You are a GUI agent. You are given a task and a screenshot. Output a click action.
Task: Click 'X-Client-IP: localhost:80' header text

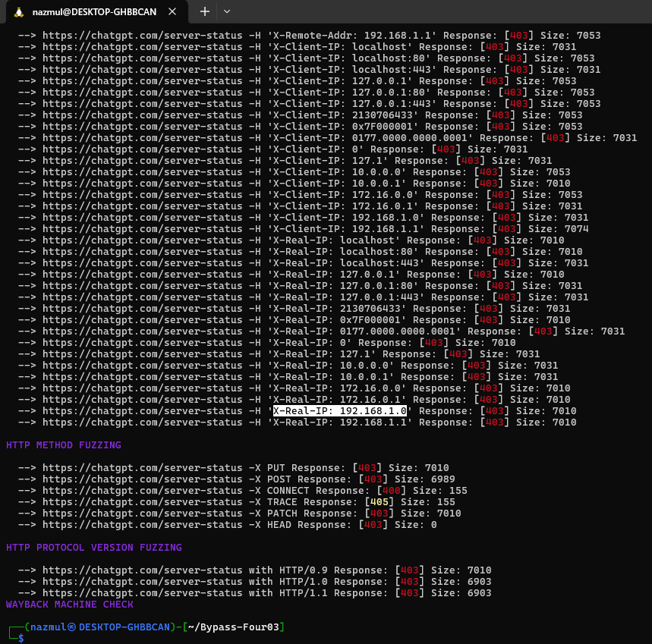coord(349,58)
